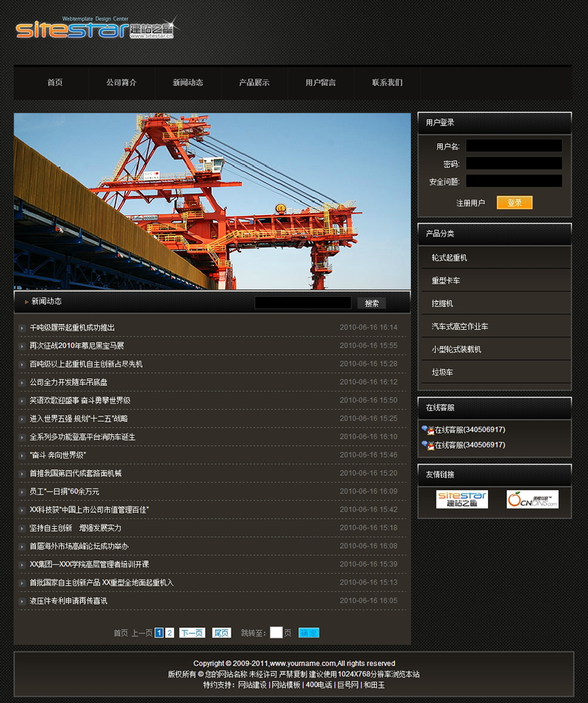This screenshot has width=588, height=703.
Task: Click the first 在线客服 QQ icon
Action: 427,430
